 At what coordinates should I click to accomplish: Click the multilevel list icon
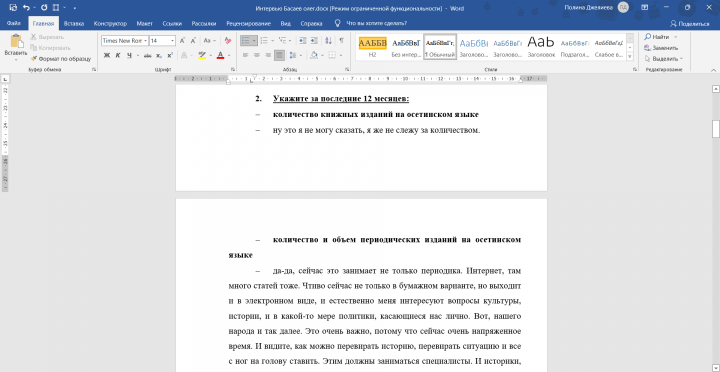[282, 41]
